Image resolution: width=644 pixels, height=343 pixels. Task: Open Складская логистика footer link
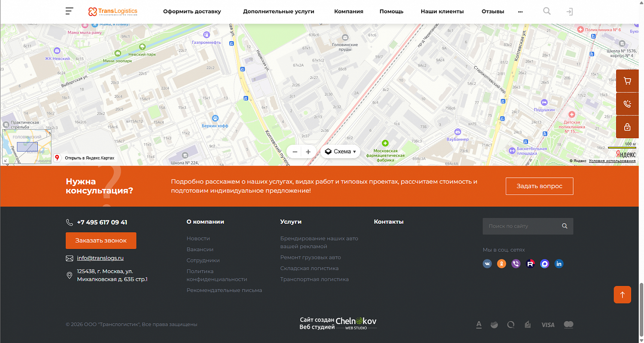pos(310,268)
